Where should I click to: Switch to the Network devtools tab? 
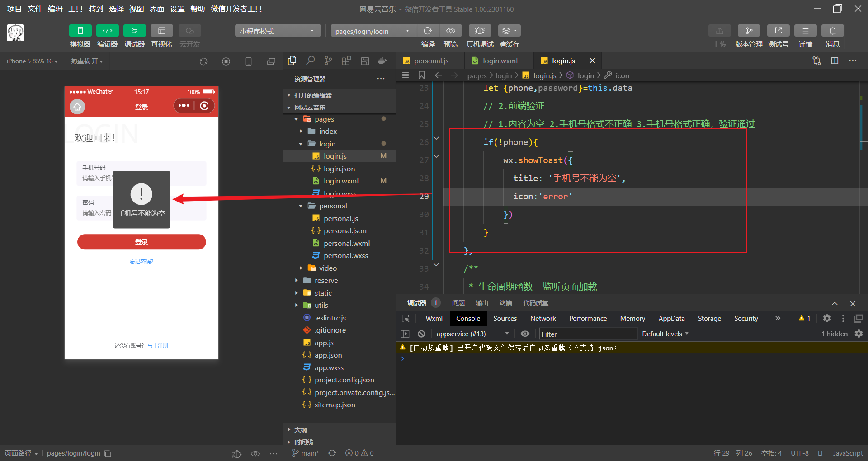click(x=543, y=319)
